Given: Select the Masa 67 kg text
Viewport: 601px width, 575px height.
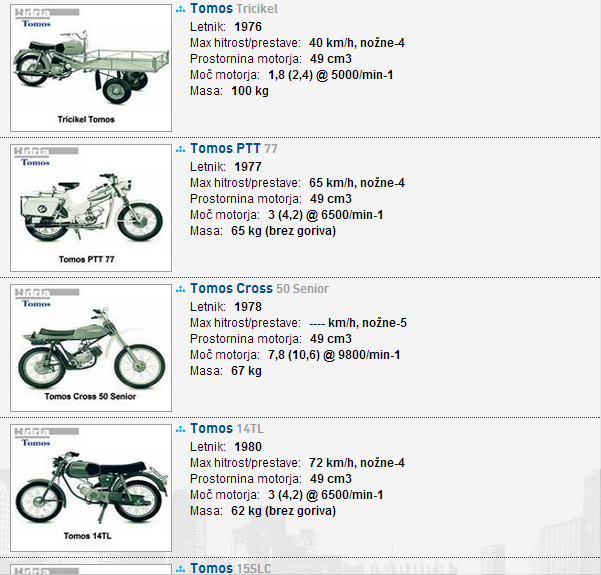Looking at the screenshot, I should pos(226,371).
